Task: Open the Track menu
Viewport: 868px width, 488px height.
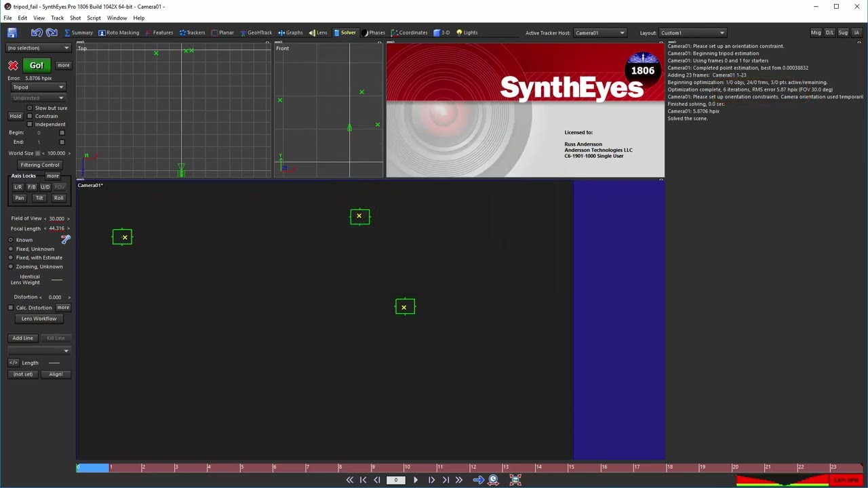Action: point(57,18)
